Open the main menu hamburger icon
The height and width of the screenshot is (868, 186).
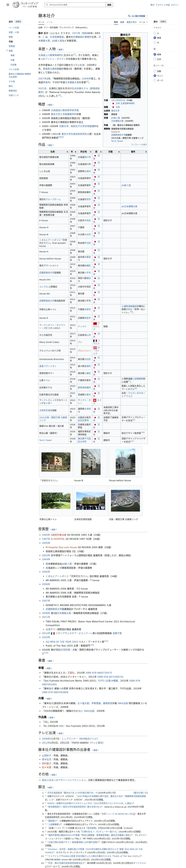click(x=8, y=5)
